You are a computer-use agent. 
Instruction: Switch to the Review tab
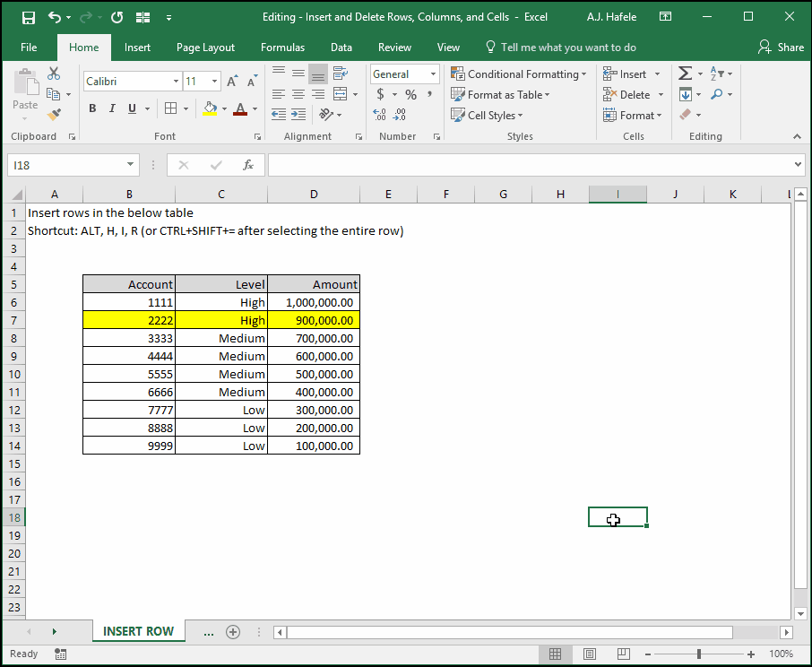(394, 48)
